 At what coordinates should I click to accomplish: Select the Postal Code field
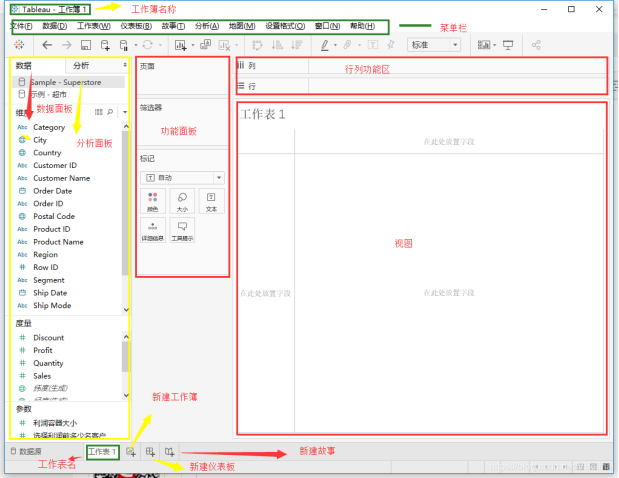coord(54,216)
